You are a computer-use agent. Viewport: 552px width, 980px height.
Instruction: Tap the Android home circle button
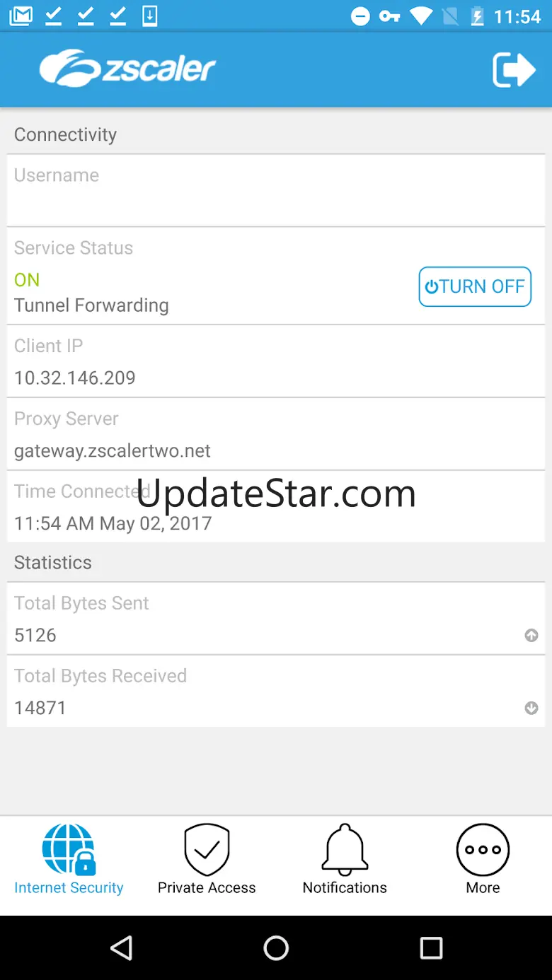point(276,948)
